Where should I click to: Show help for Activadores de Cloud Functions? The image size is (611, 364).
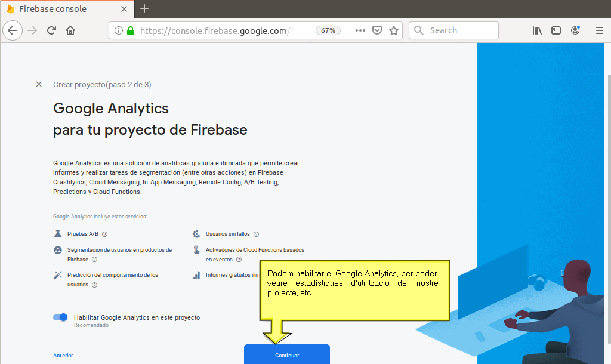239,260
